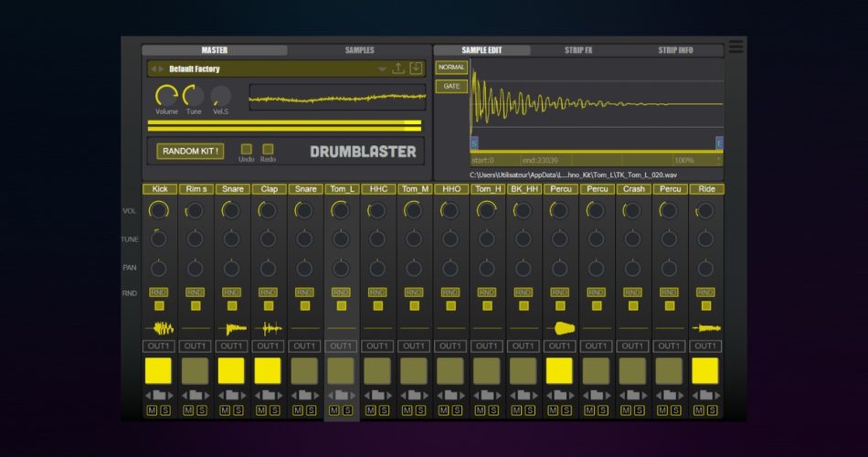Mute the Kick strip with M button

pyautogui.click(x=152, y=410)
